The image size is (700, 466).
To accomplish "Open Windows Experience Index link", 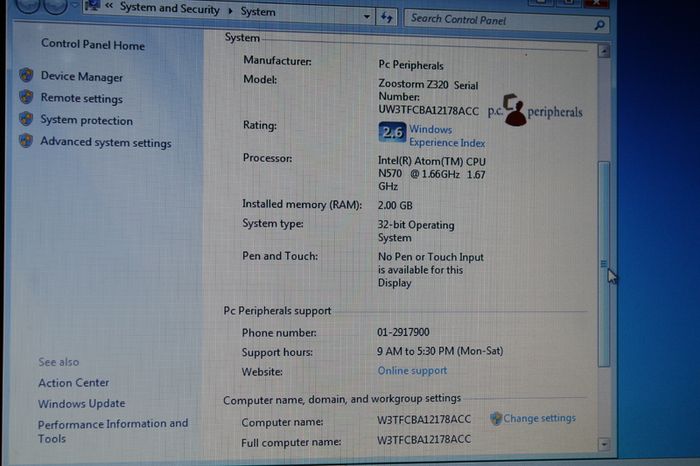I will (447, 136).
